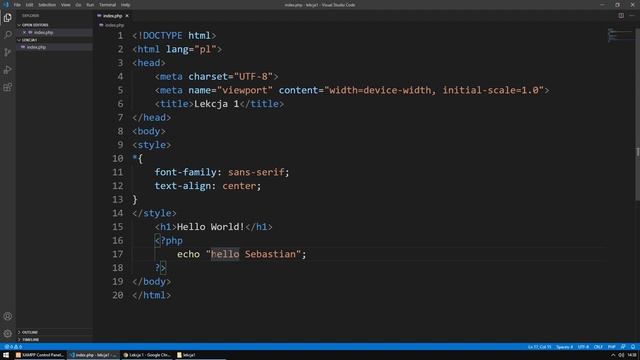Close index.php in Open Editors list
The width and height of the screenshot is (640, 360).
[x=24, y=32]
